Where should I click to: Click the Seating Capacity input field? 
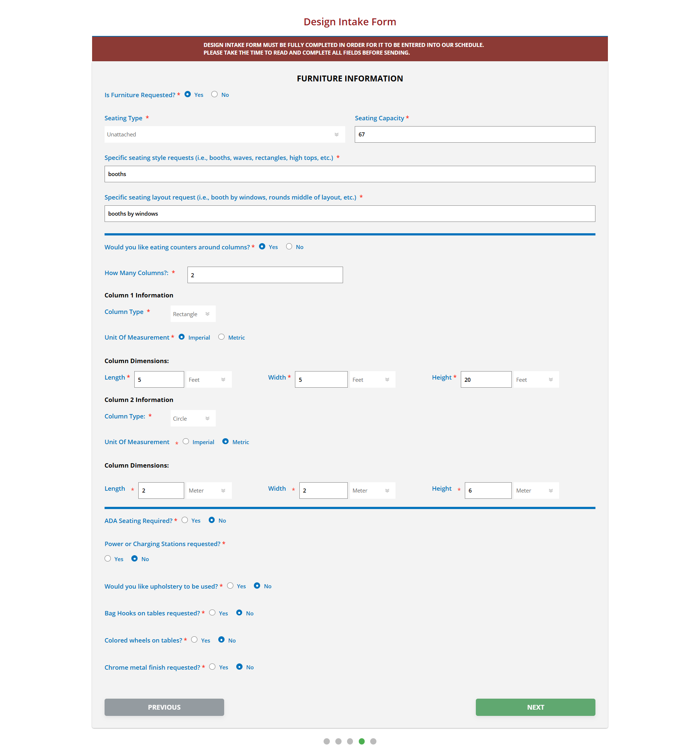[x=475, y=134]
